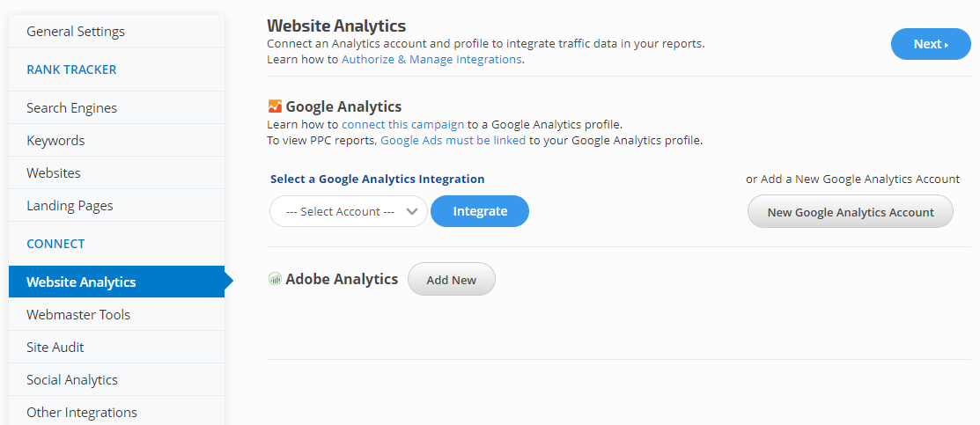The height and width of the screenshot is (425, 980).
Task: Open General Settings in the sidebar
Action: coord(76,32)
